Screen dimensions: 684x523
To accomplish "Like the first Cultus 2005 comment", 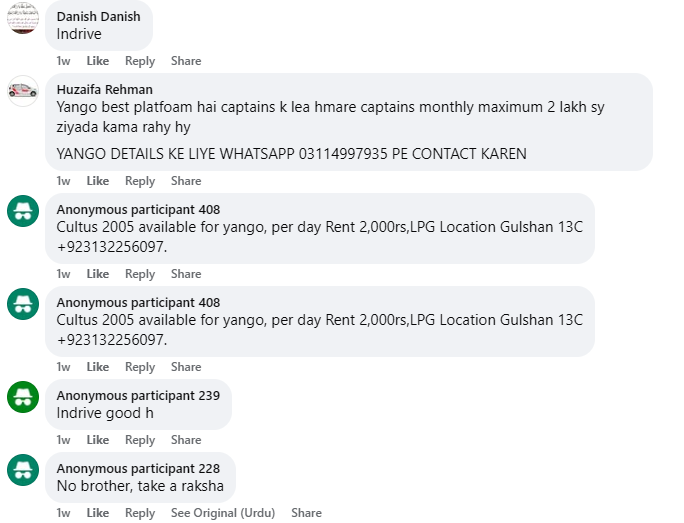I will [x=98, y=273].
